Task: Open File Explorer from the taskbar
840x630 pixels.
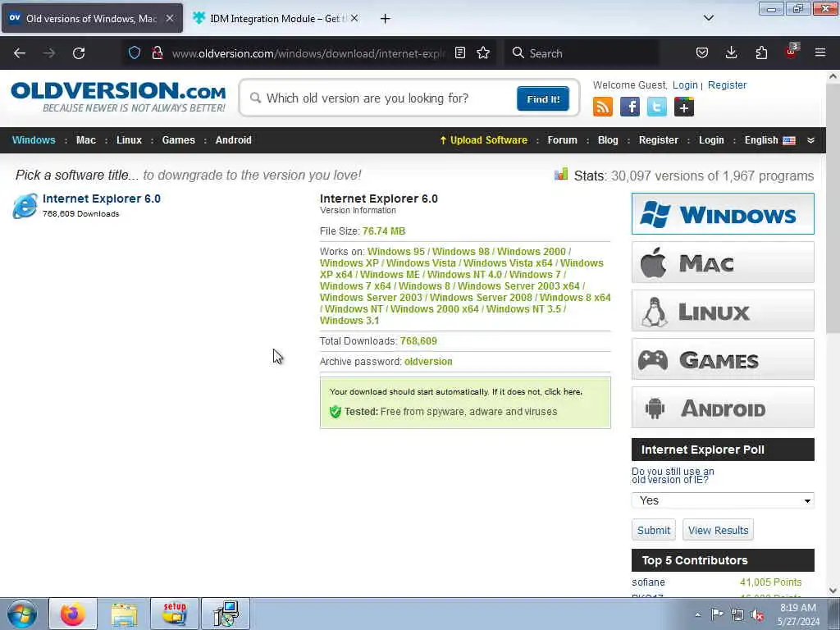Action: tap(125, 614)
